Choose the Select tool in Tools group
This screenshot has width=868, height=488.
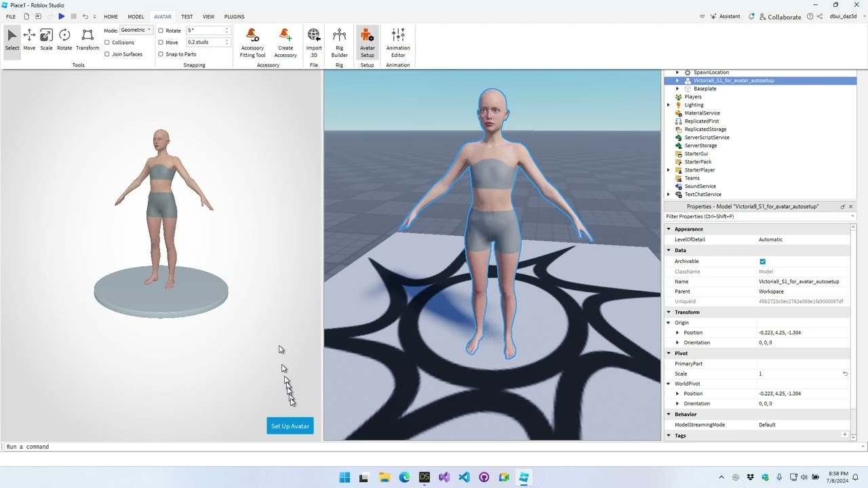pyautogui.click(x=12, y=40)
